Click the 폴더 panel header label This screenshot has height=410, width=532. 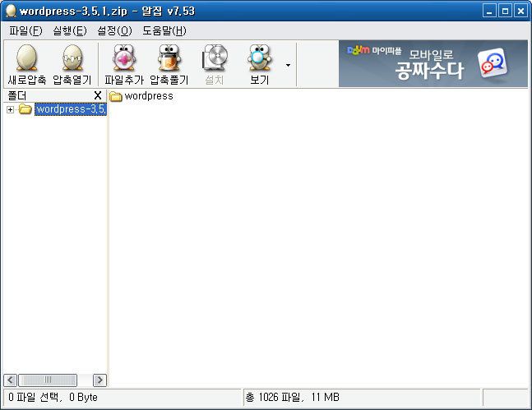pyautogui.click(x=17, y=96)
